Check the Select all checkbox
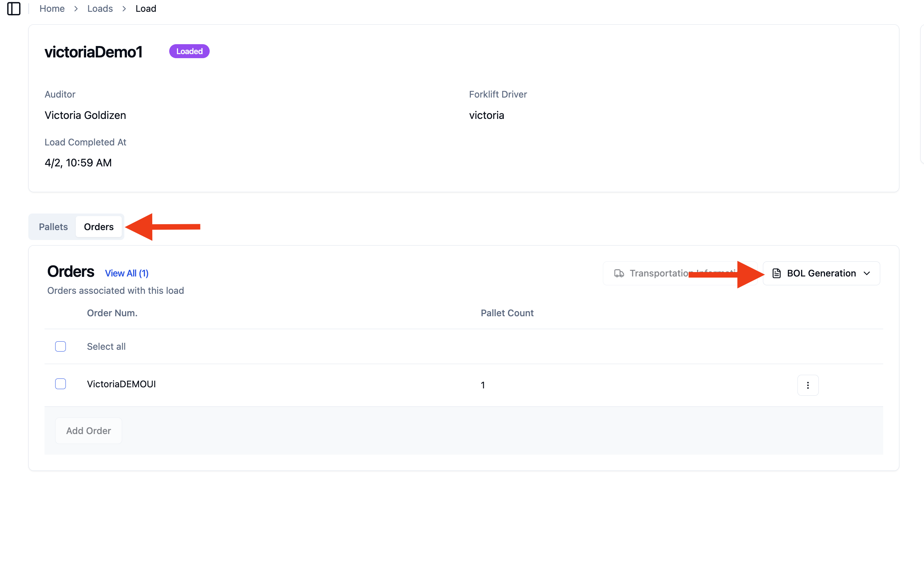The image size is (924, 564). coord(60,346)
